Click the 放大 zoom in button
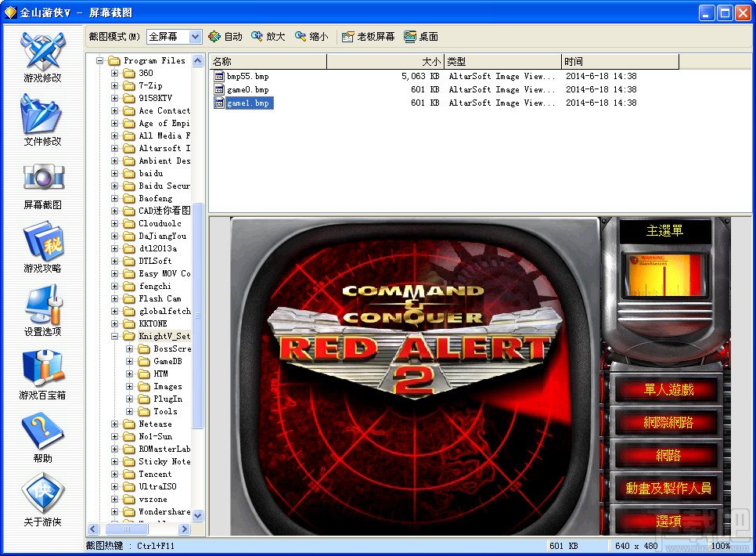The width and height of the screenshot is (756, 556). (268, 37)
